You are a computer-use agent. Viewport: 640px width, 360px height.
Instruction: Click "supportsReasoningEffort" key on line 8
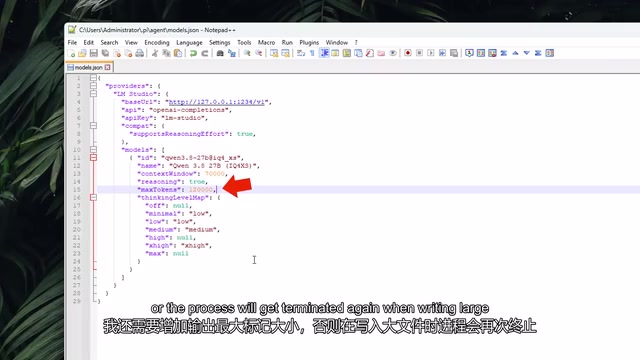179,134
